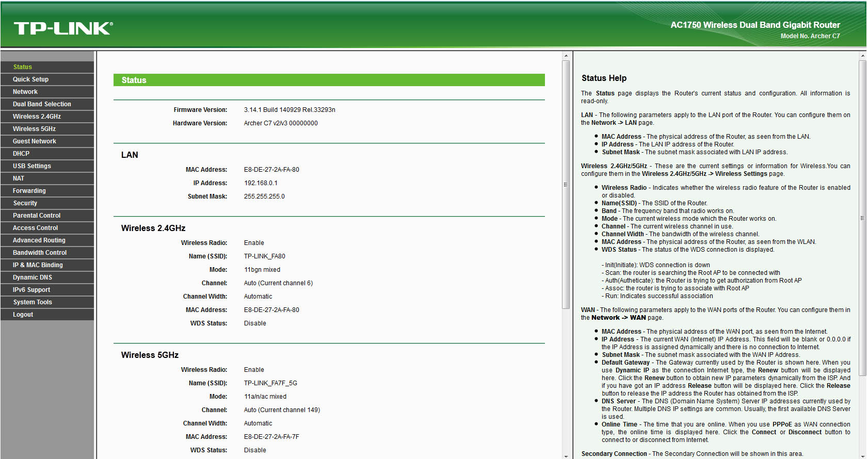
Task: Click the LAN section heading
Action: [130, 155]
